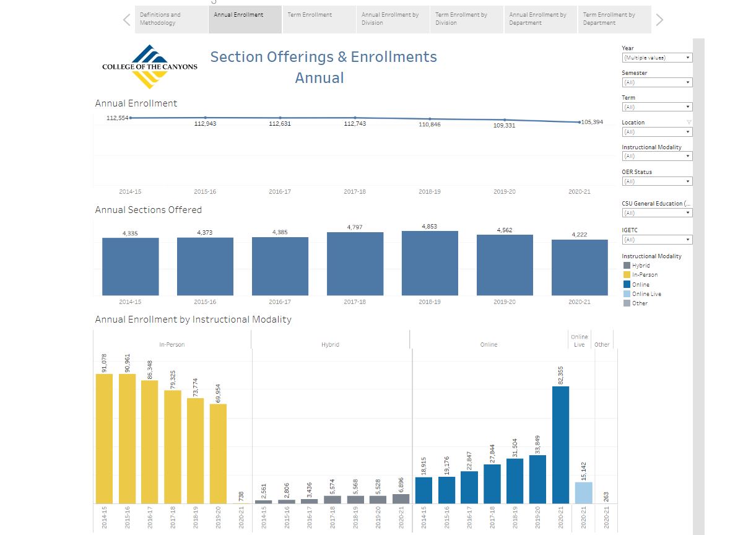The image size is (756, 535).
Task: Click the funnel filter icon on Location filter
Action: [x=687, y=122]
